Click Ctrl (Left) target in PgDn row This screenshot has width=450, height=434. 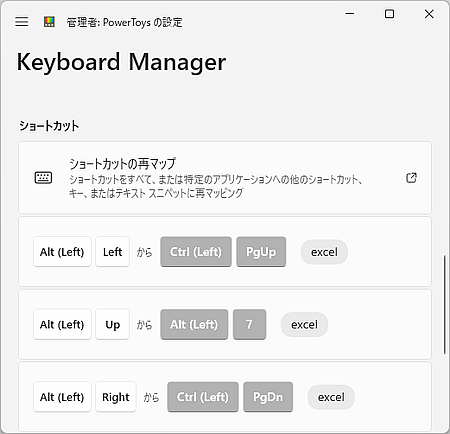[x=203, y=397]
